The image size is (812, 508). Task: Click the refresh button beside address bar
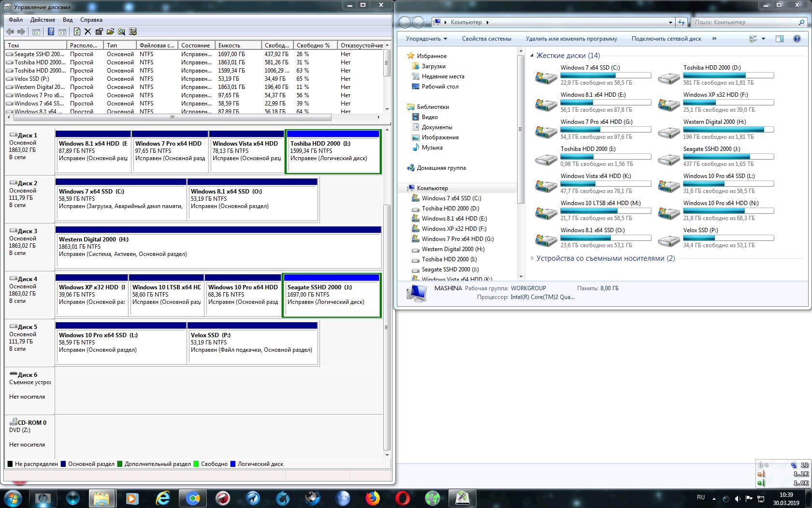pyautogui.click(x=681, y=22)
